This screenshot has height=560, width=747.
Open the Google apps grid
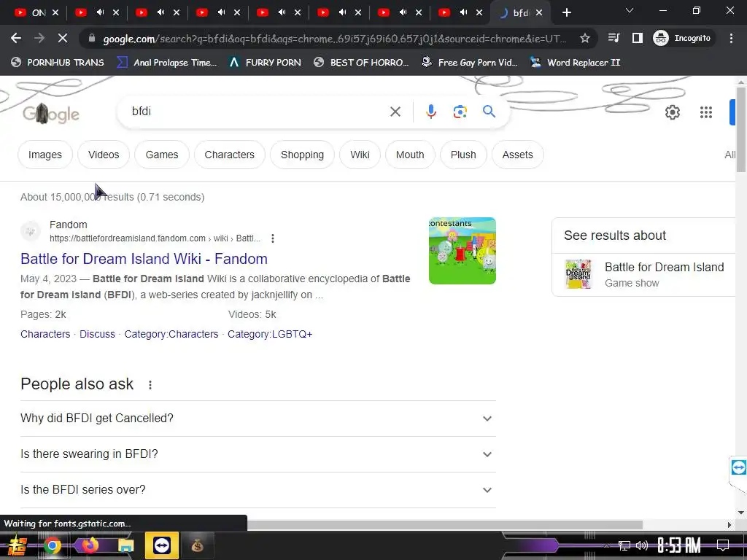[705, 112]
